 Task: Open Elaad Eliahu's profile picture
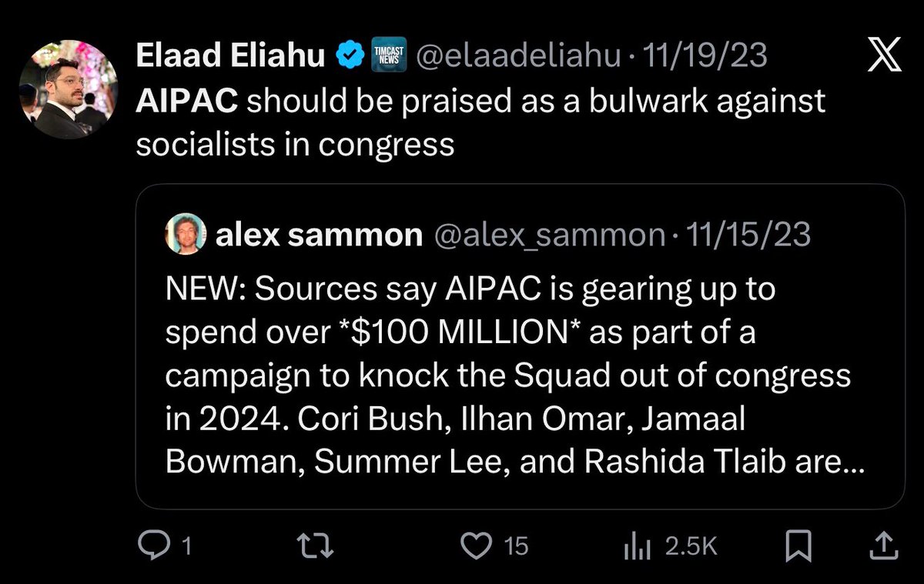[69, 89]
